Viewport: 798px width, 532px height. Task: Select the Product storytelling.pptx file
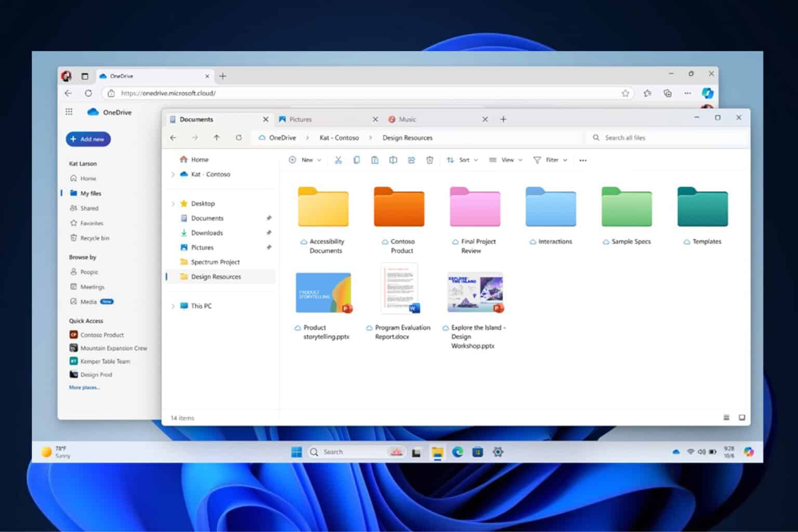323,306
